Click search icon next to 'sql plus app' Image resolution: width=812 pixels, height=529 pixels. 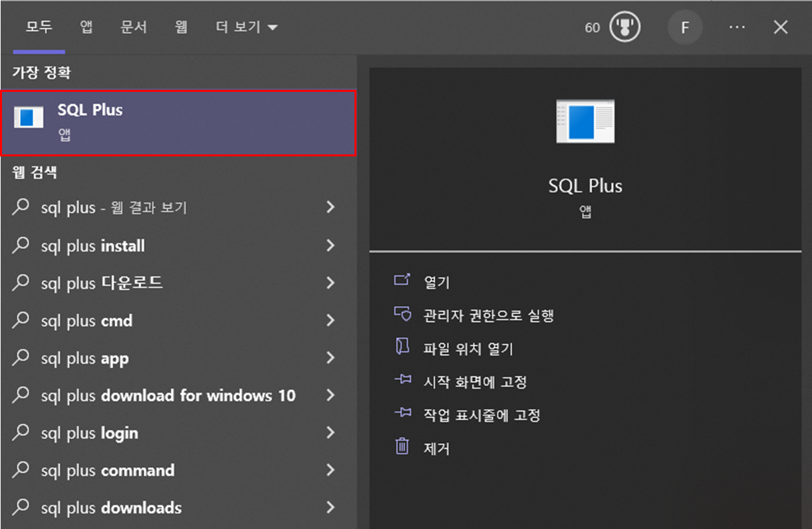pyautogui.click(x=21, y=357)
